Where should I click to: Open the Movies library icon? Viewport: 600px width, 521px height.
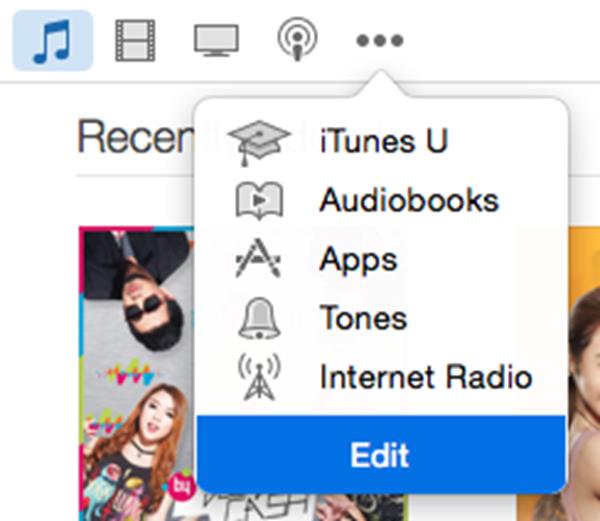click(135, 41)
